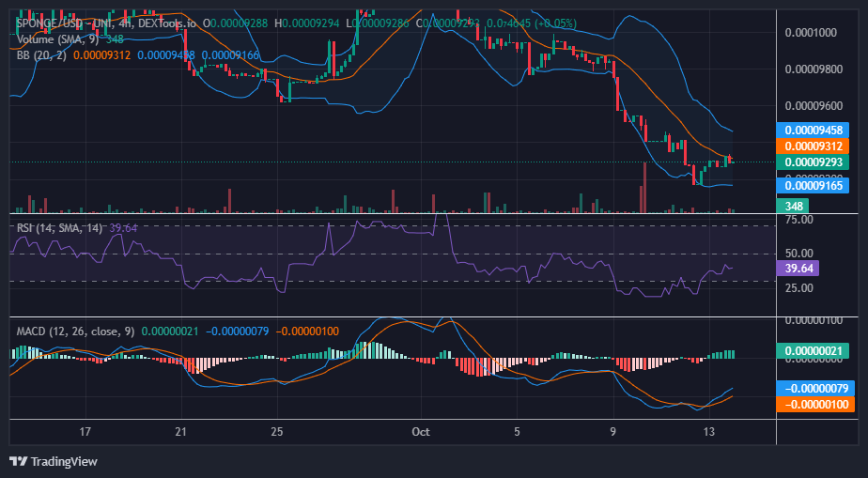Click the 21 date on the time axis
Screen dimensions: 868x478
(x=181, y=432)
